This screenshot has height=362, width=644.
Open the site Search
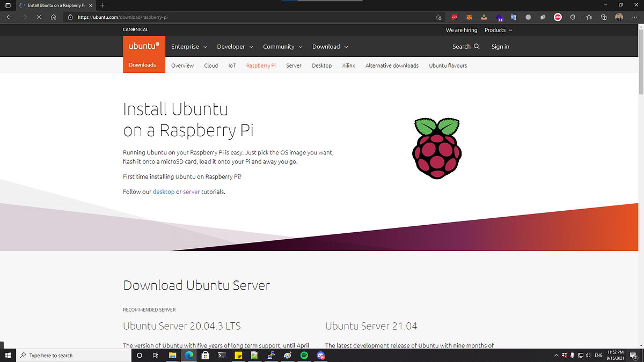pos(466,47)
